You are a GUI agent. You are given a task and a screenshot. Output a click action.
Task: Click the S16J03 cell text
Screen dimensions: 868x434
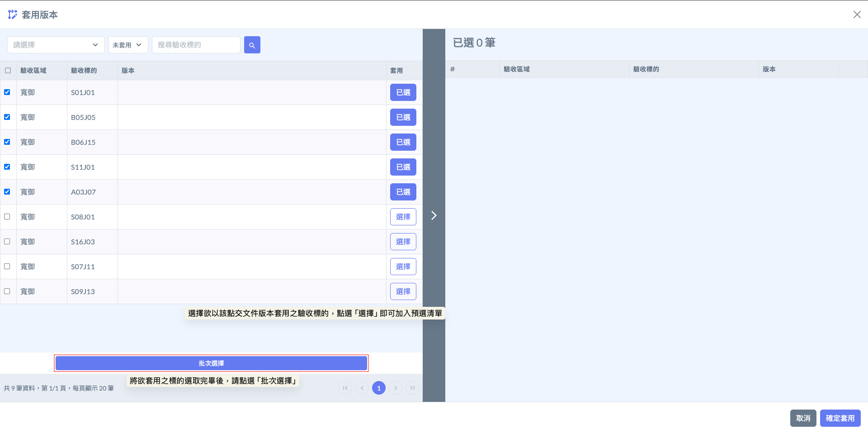[83, 242]
